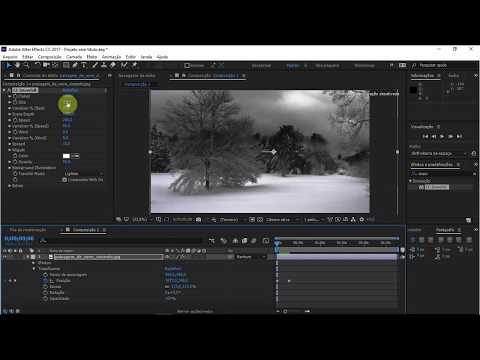The height and width of the screenshot is (360, 480).
Task: Jump to first frame in preview controls
Action: (425, 136)
